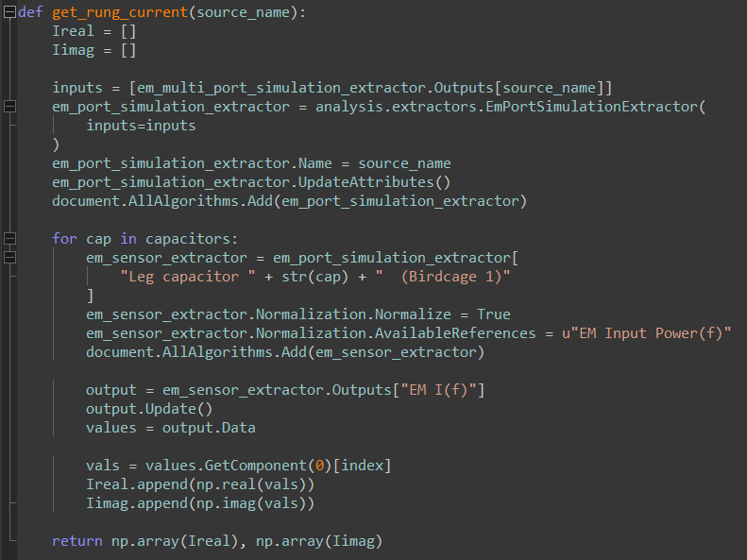Collapse the em_sensor_extractor bracket block
Viewport: 747px width, 560px height.
[x=9, y=258]
